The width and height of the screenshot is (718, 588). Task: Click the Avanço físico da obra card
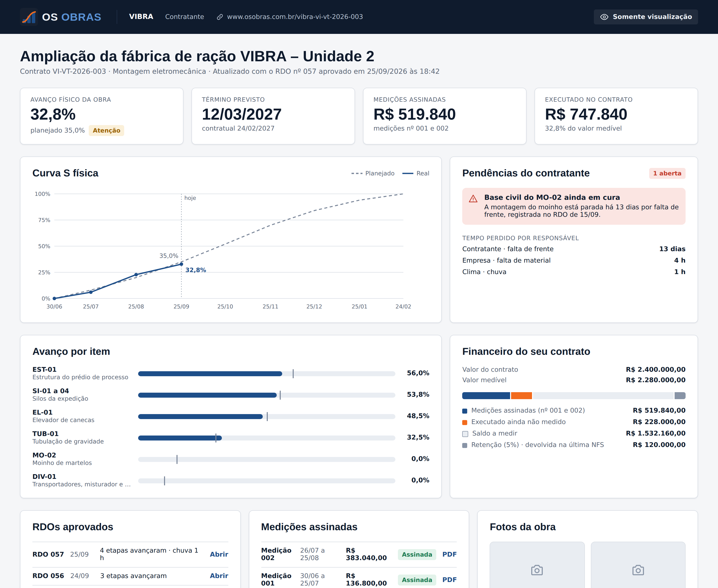point(102,116)
